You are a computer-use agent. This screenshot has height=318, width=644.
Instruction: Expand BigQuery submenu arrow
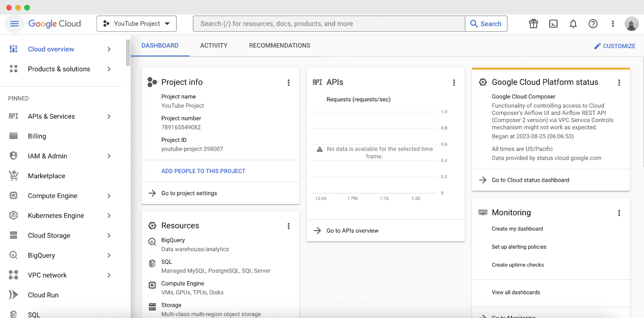[x=109, y=255]
